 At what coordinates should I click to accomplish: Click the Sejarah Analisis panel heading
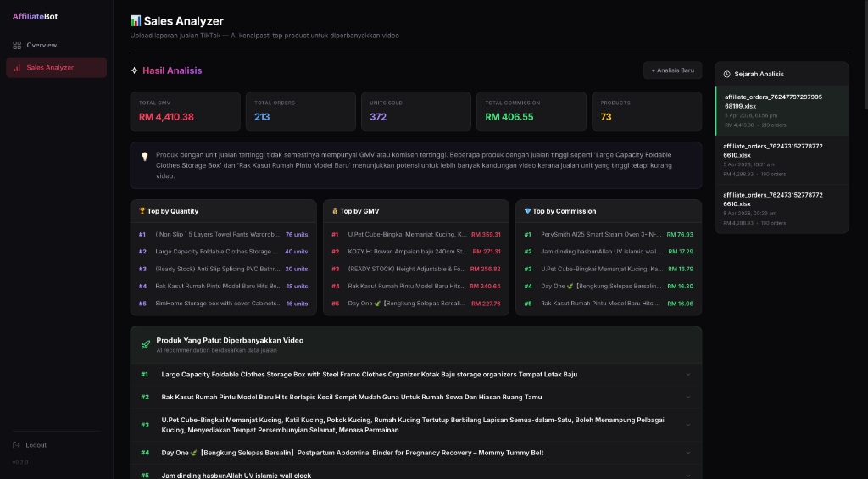759,74
